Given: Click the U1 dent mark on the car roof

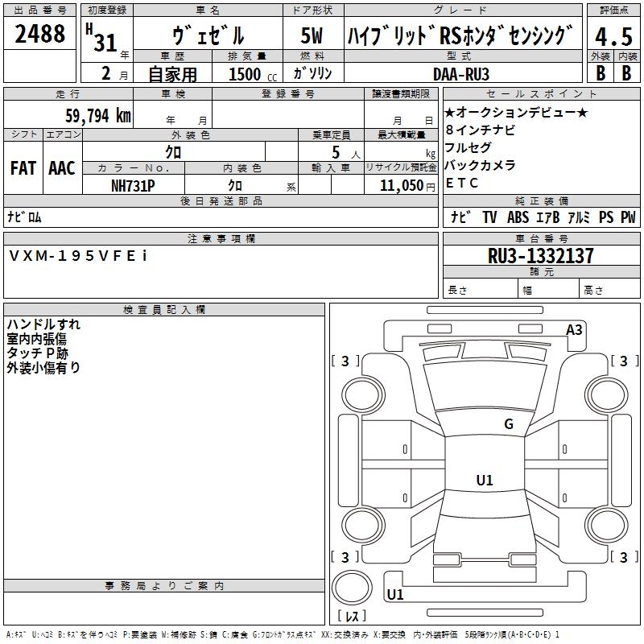Looking at the screenshot, I should 485,480.
